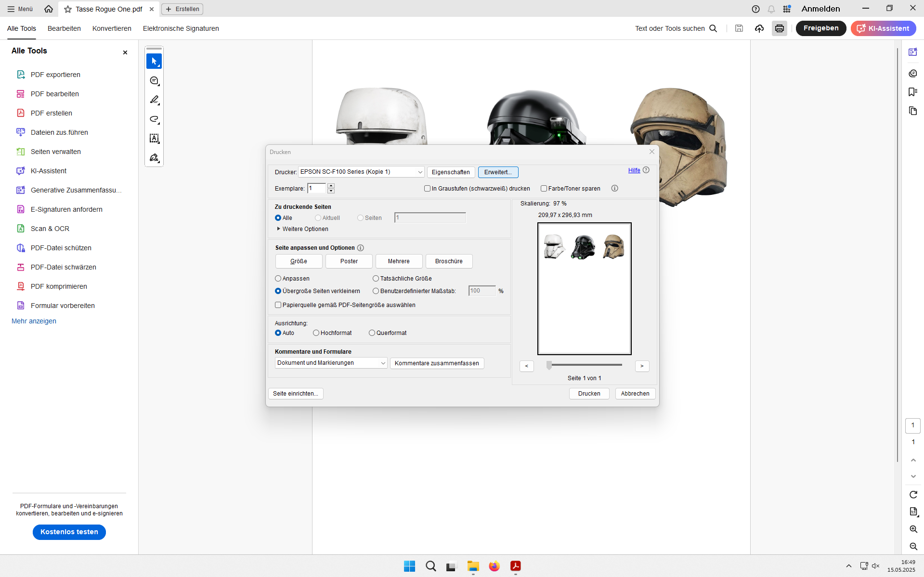The width and height of the screenshot is (924, 577).
Task: Open Dokument und Markierungen dropdown
Action: click(331, 363)
